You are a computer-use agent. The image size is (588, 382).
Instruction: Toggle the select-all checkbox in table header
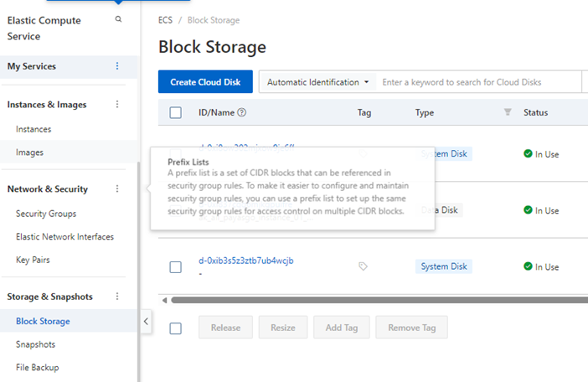176,112
